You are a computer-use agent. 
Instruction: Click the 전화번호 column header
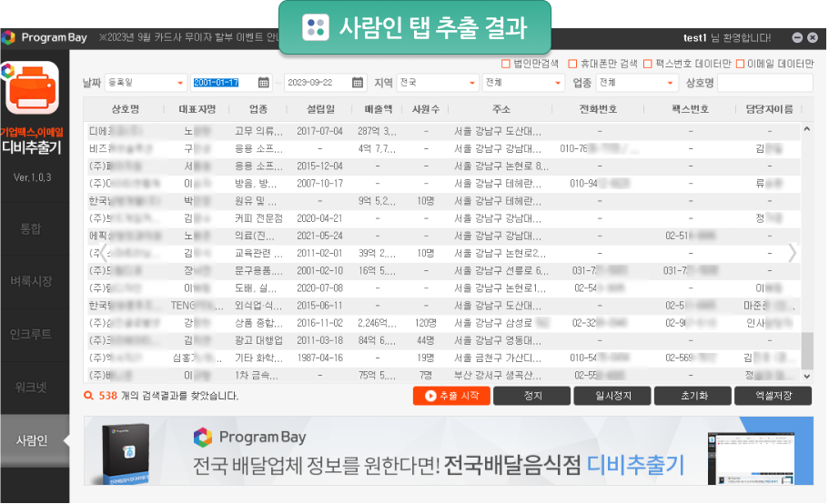tap(598, 109)
